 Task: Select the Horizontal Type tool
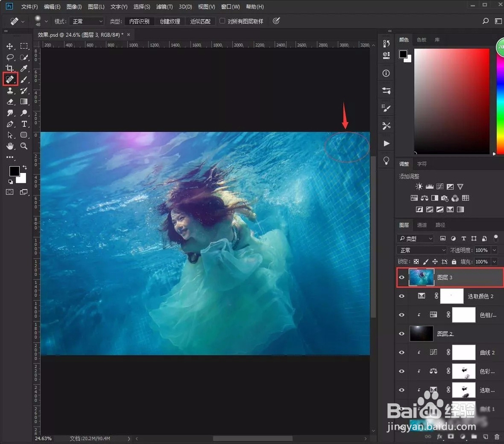(x=23, y=123)
